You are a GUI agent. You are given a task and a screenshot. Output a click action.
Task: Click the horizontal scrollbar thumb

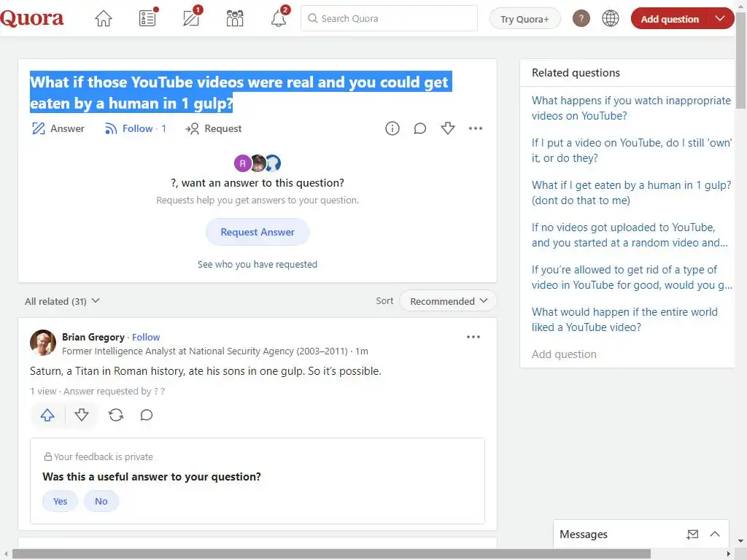click(x=331, y=554)
